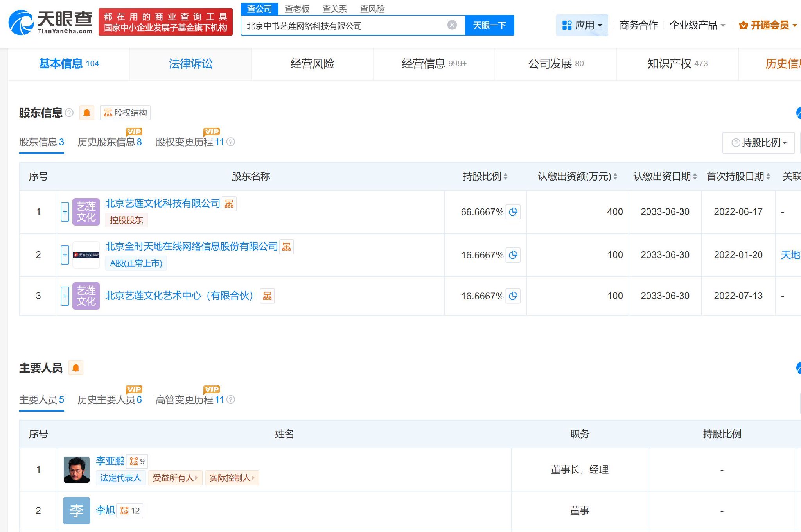
Task: Sort shareholders by 认缴出资日期
Action: click(695, 176)
